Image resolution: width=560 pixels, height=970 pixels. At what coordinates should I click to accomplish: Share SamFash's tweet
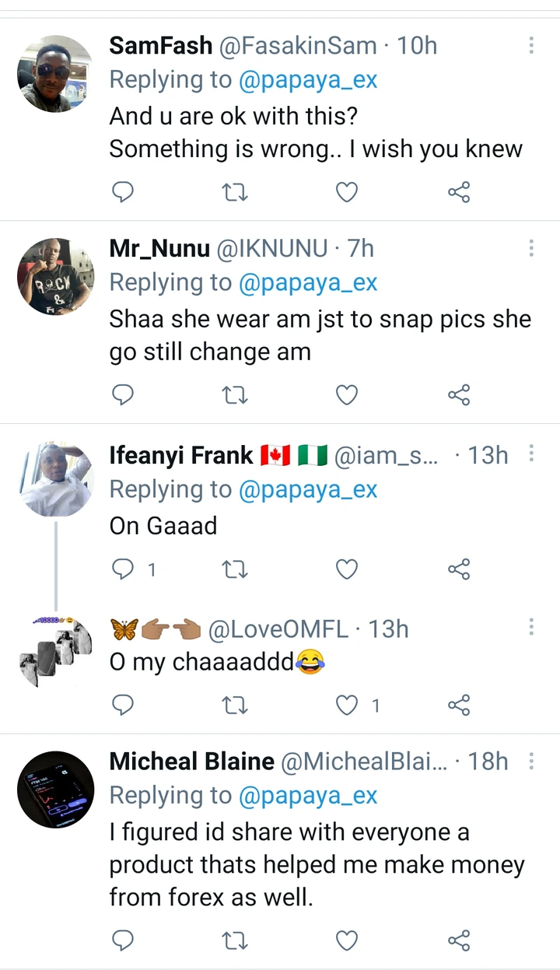tap(459, 191)
